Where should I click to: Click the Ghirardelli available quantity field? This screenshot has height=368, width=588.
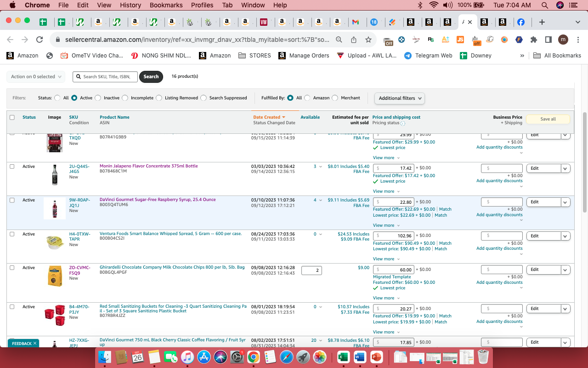click(311, 270)
